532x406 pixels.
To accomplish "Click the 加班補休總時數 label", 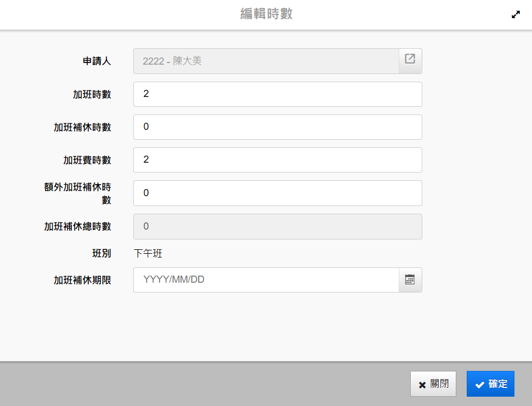I will pyautogui.click(x=78, y=226).
